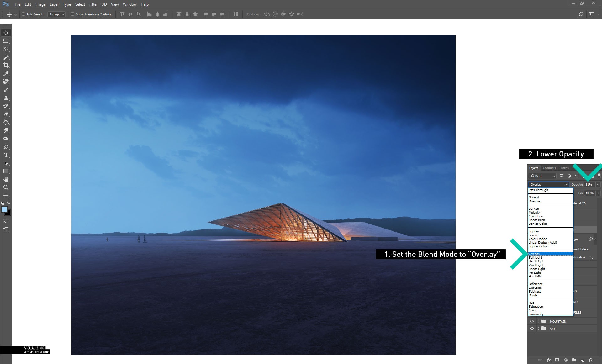The height and width of the screenshot is (364, 602).
Task: Click the Create new group folder icon
Action: pyautogui.click(x=574, y=360)
